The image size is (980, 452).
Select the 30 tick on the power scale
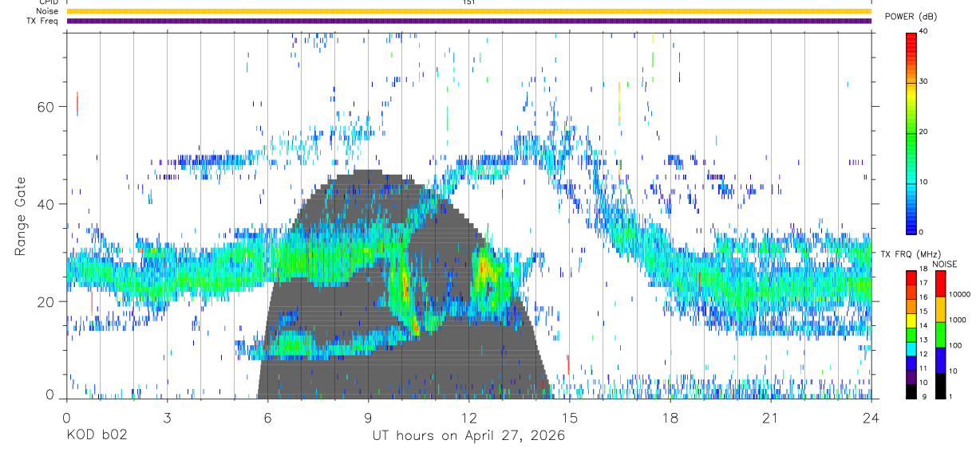923,82
